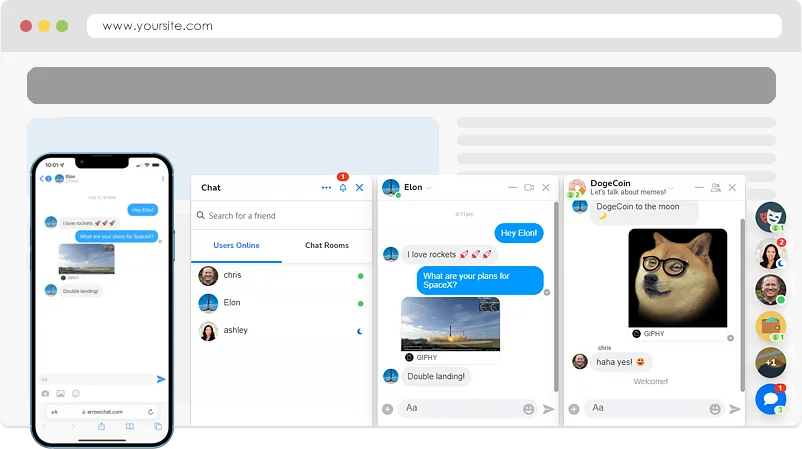Open emoji picker in Elon chat

(x=528, y=408)
